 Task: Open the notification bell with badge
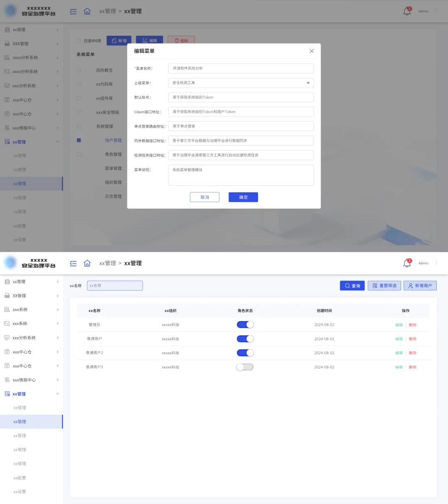407,11
